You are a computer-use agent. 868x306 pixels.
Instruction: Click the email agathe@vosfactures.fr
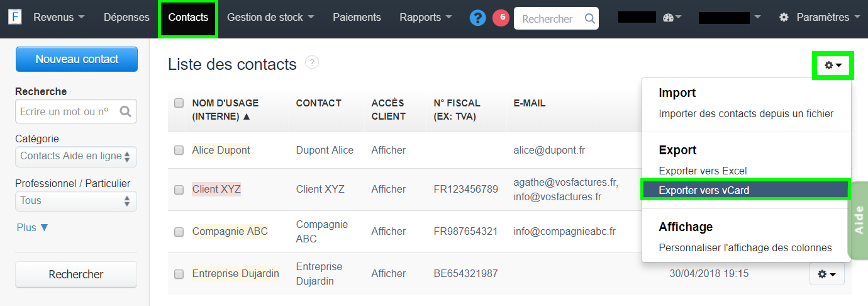coord(565,182)
